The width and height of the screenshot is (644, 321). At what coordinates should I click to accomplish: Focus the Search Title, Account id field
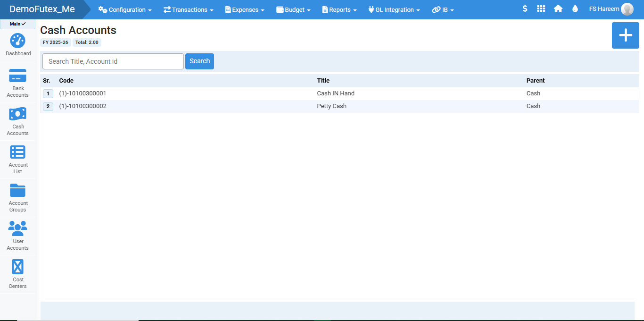click(x=113, y=61)
